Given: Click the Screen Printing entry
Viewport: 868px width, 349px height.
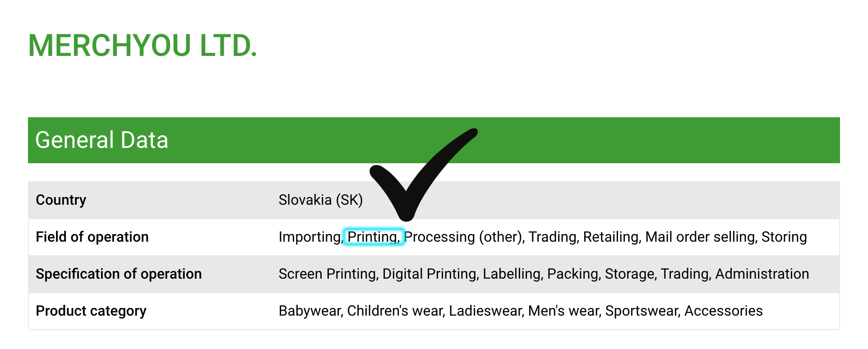Looking at the screenshot, I should coord(327,274).
